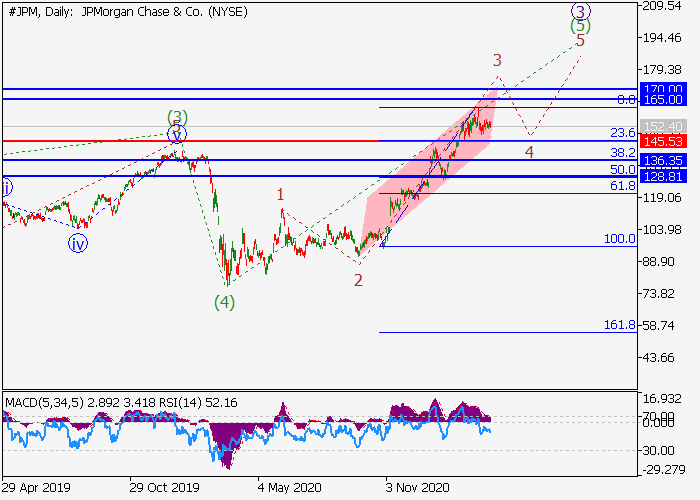Click the 16.932 indicator axis value

tap(662, 399)
